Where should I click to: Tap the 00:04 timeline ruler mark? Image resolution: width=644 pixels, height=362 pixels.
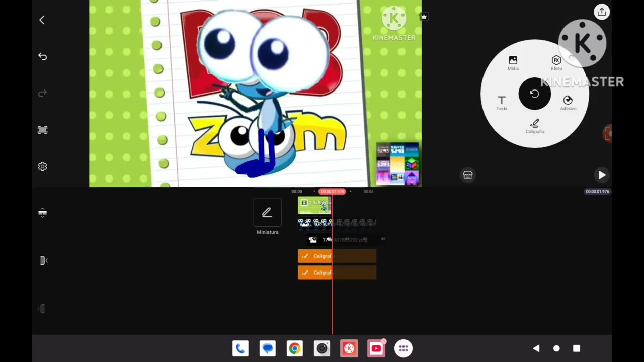tap(369, 191)
